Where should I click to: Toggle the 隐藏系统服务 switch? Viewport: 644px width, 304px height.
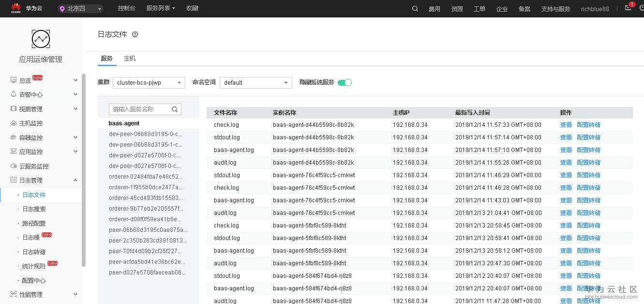tap(344, 82)
